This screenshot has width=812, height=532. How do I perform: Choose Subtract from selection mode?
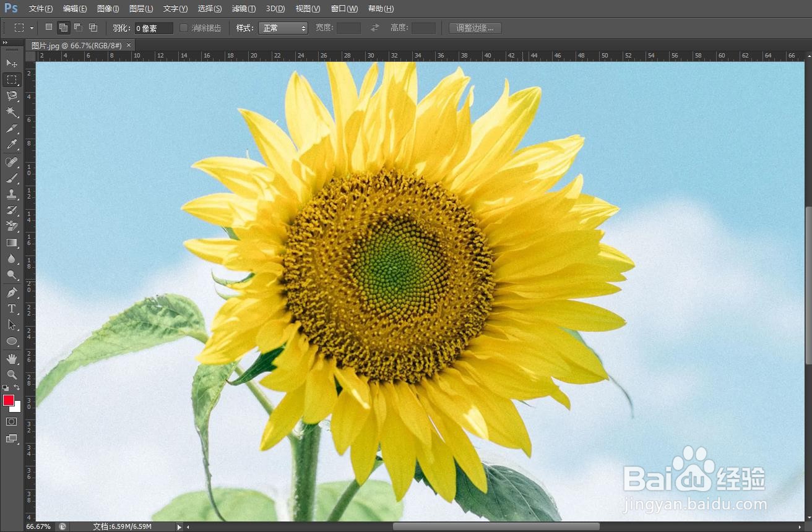tap(78, 27)
